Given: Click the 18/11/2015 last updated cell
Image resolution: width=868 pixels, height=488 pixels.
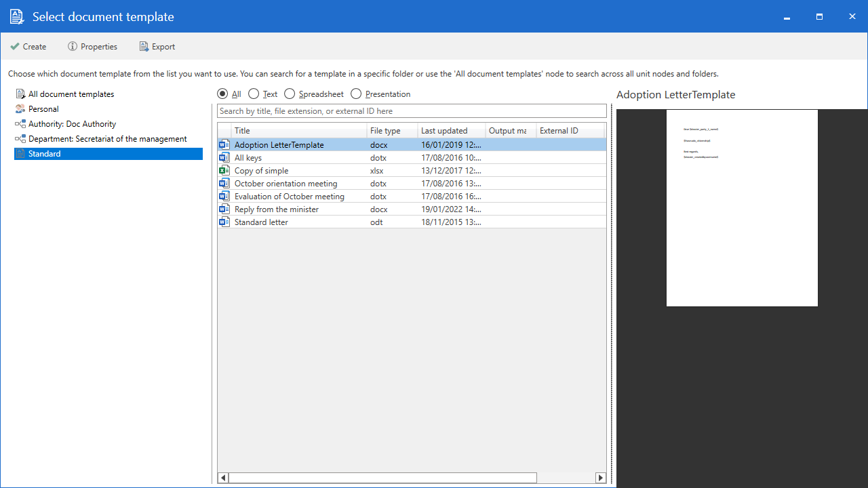Looking at the screenshot, I should tap(451, 222).
